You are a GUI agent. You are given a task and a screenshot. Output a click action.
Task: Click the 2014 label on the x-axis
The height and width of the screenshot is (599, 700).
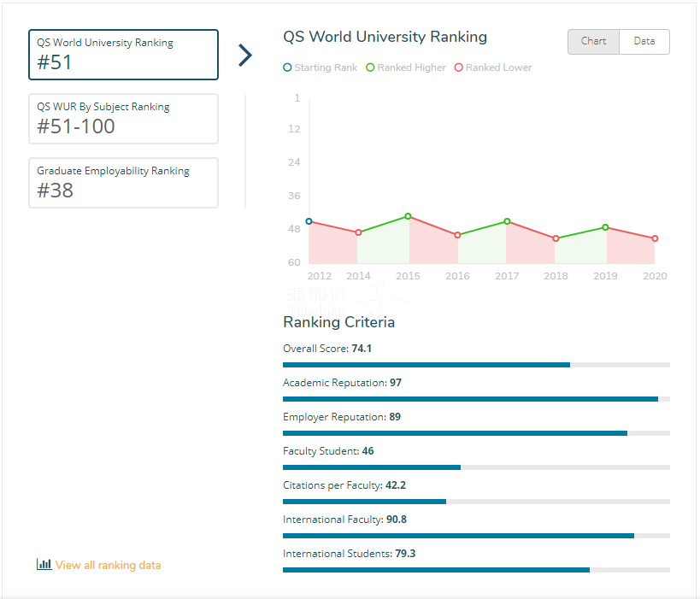358,276
